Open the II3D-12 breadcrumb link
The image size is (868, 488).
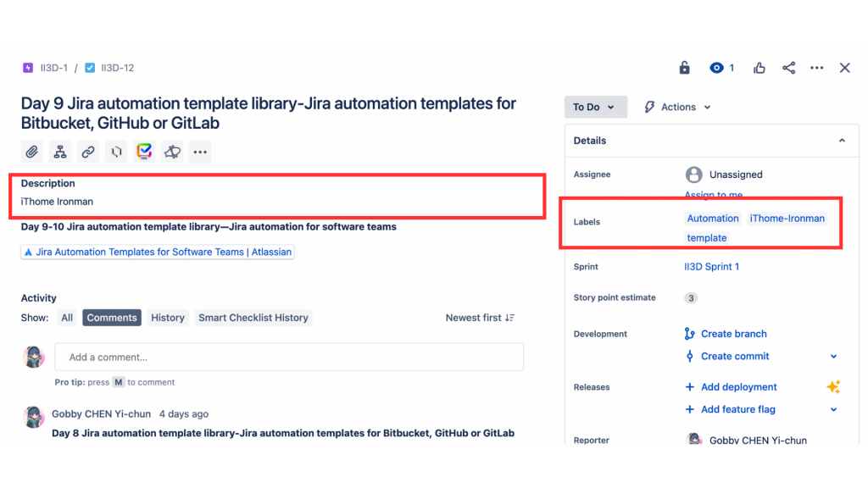[117, 68]
